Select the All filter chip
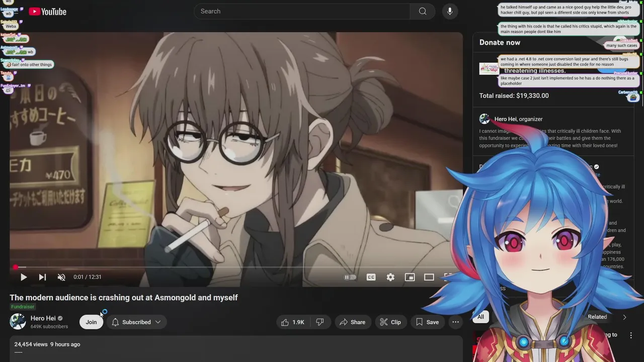The width and height of the screenshot is (644, 362). tap(480, 317)
